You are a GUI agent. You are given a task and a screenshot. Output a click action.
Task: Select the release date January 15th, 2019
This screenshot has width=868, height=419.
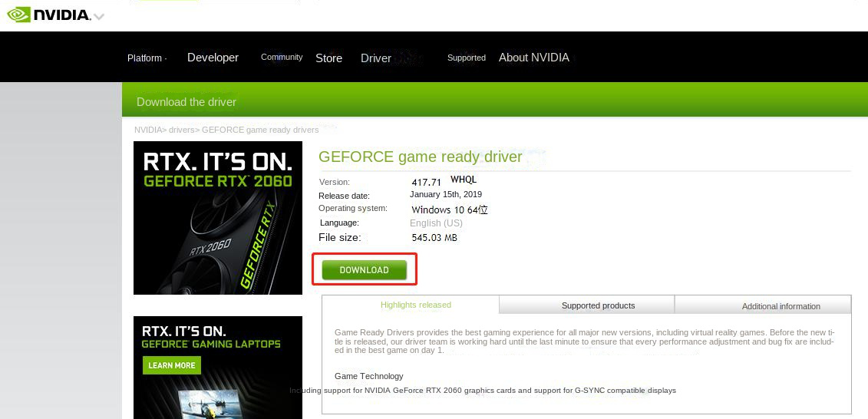tap(446, 194)
